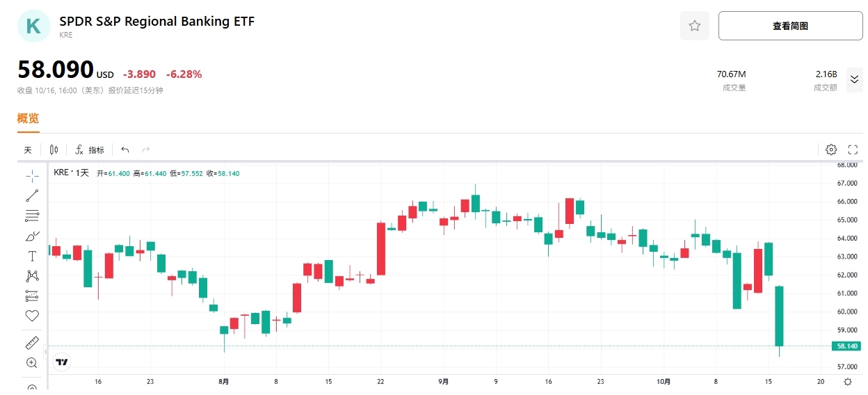The height and width of the screenshot is (395, 868).
Task: Open the chart patterns tool
Action: click(32, 276)
